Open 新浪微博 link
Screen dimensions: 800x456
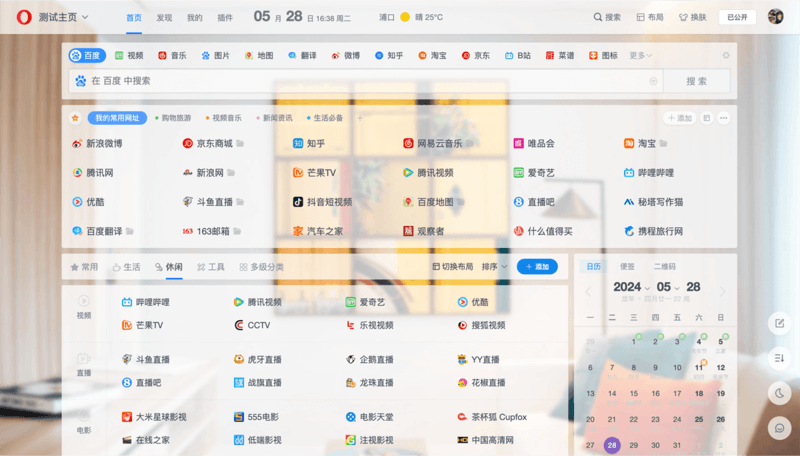[97, 143]
